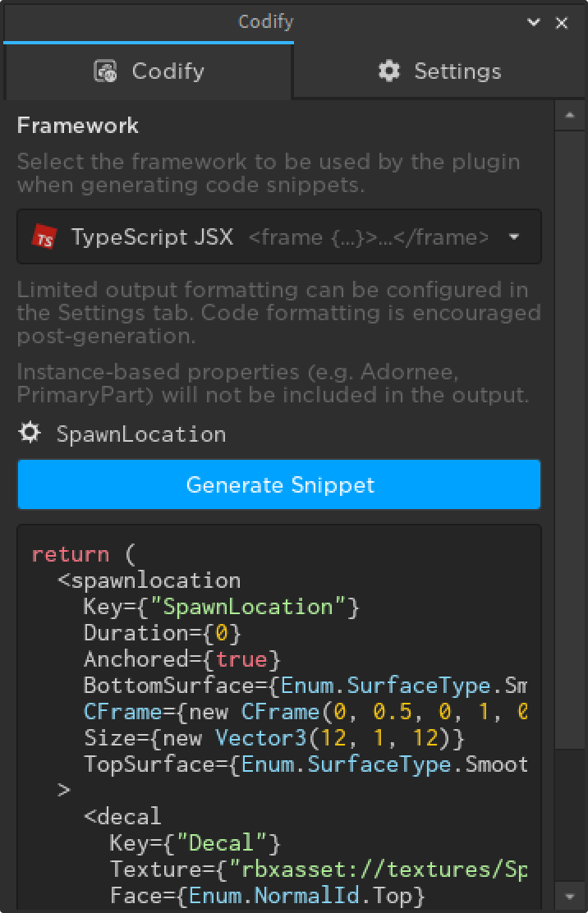Click the SpawnLocation gear icon
Screen dimensions: 588x913
[30, 433]
